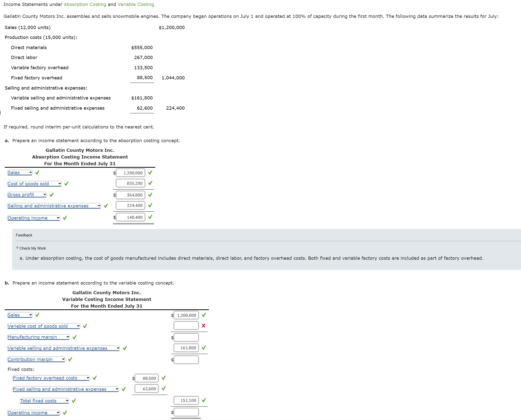Image resolution: width=521 pixels, height=420 pixels.
Task: Click the checkmark next to the 88,500 fixed overhead amount
Action: coord(163,378)
